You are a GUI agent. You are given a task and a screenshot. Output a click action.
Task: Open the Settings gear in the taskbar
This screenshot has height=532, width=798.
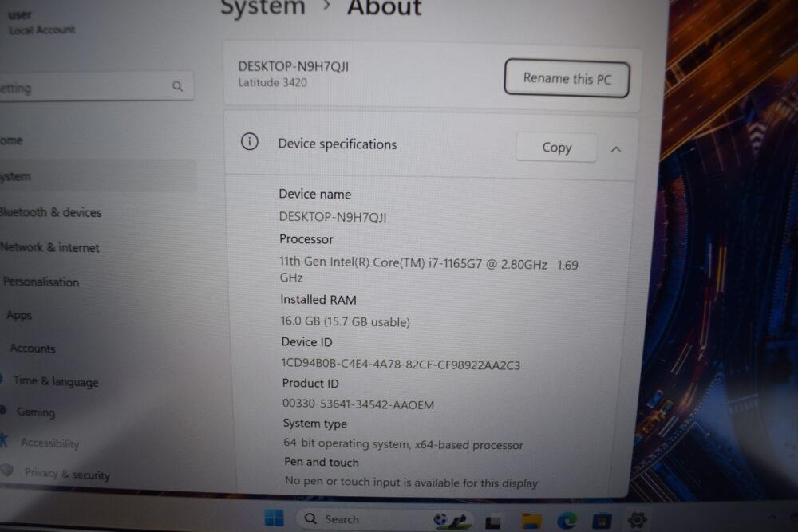point(637,520)
